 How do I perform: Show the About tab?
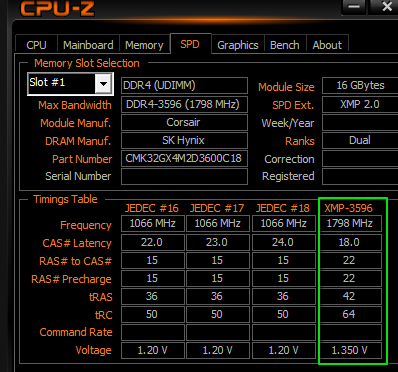[327, 45]
